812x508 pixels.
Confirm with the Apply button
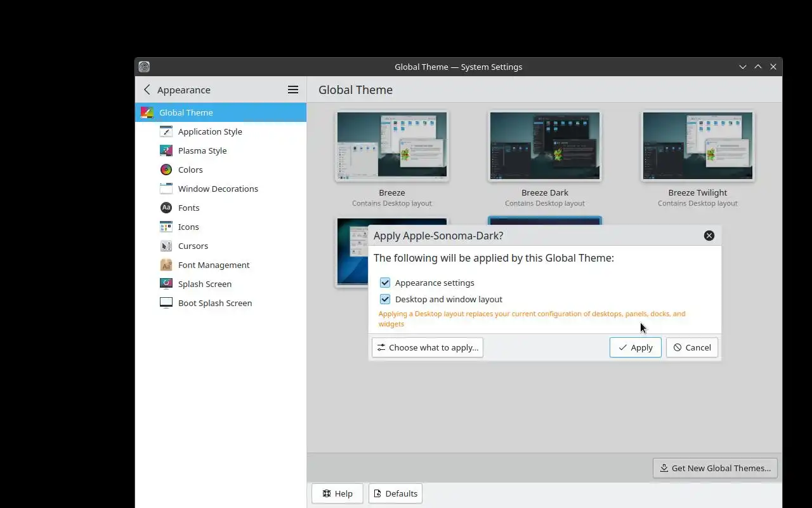[636, 347]
